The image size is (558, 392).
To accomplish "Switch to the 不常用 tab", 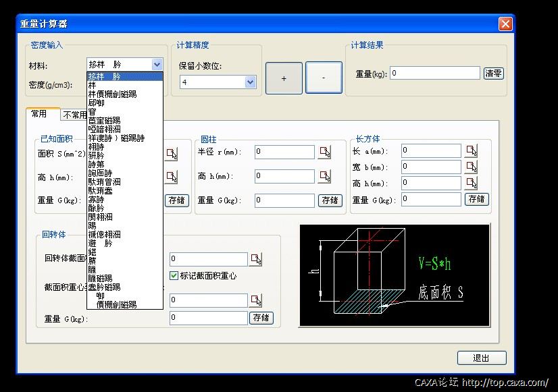I will tap(74, 115).
